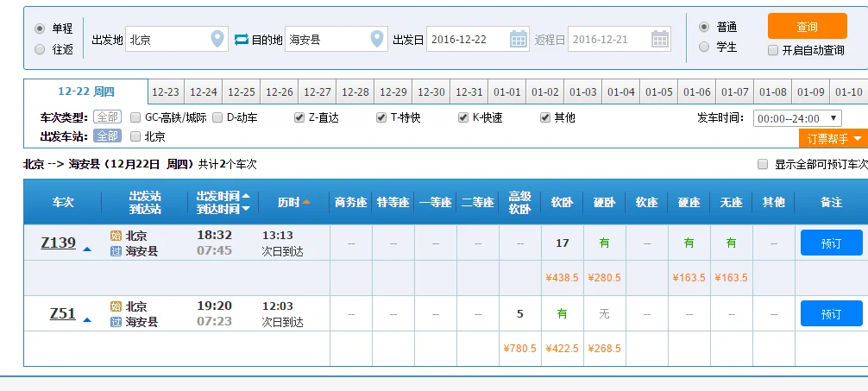Check the GC-高铁/城际 train type filter

click(135, 117)
